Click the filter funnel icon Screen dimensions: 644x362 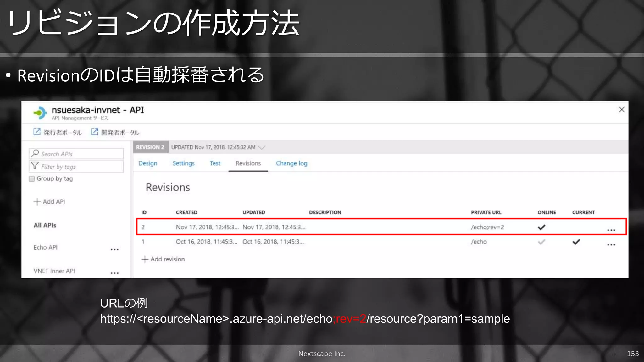[35, 166]
